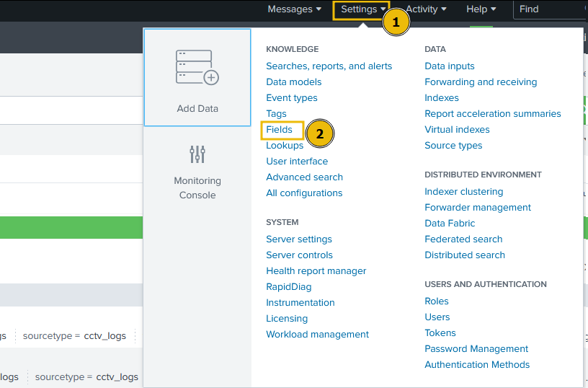Go to Licensing page
The height and width of the screenshot is (388, 588).
(x=287, y=319)
